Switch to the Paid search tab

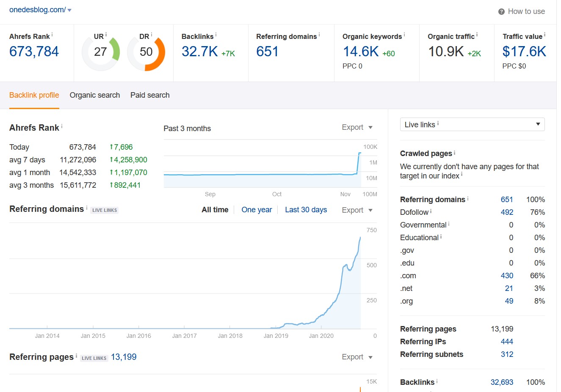tap(150, 95)
